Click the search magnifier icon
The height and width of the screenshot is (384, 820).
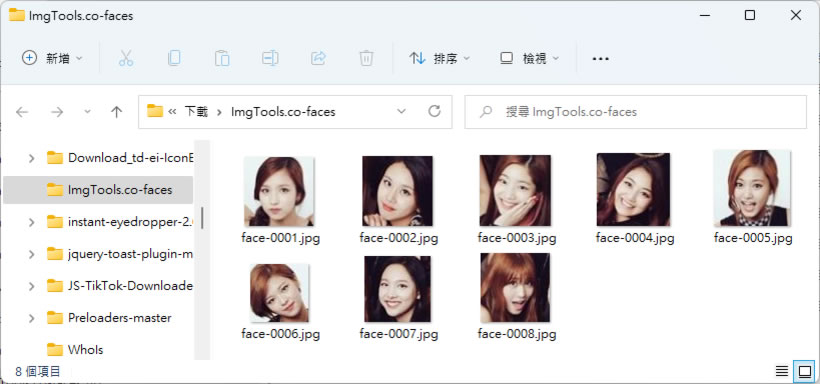click(486, 111)
